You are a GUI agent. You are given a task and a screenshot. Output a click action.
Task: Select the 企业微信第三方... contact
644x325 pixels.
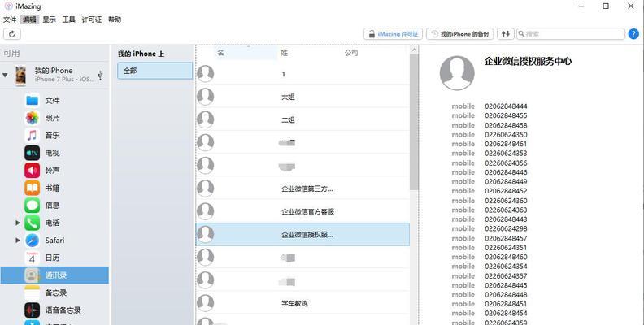coord(302,188)
